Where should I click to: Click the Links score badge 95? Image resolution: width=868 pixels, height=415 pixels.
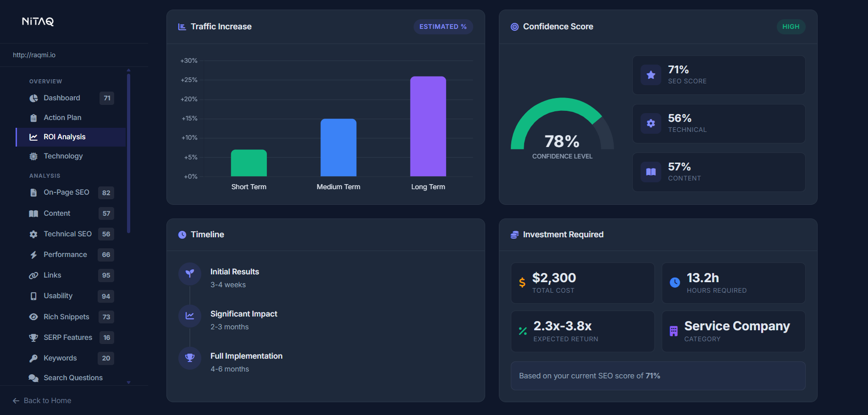(106, 275)
